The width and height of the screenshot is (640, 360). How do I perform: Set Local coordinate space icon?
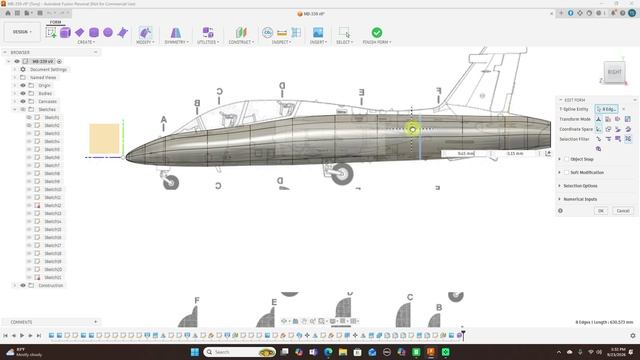(618, 129)
